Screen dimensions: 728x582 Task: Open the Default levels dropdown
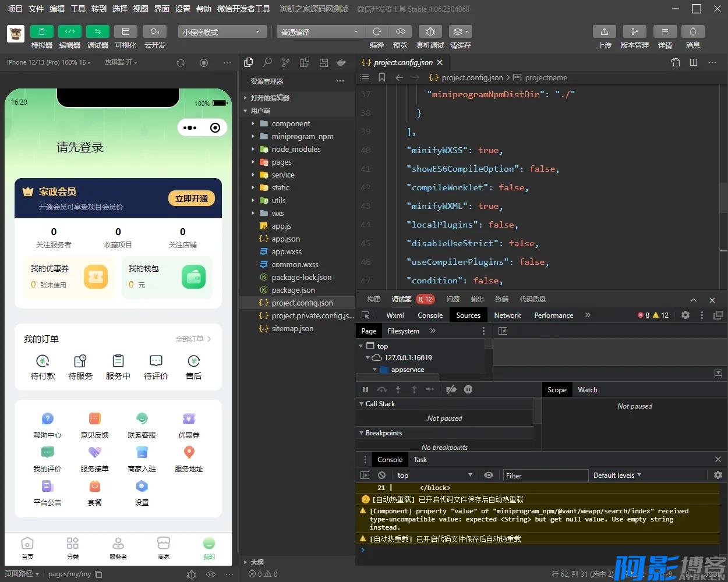point(617,475)
